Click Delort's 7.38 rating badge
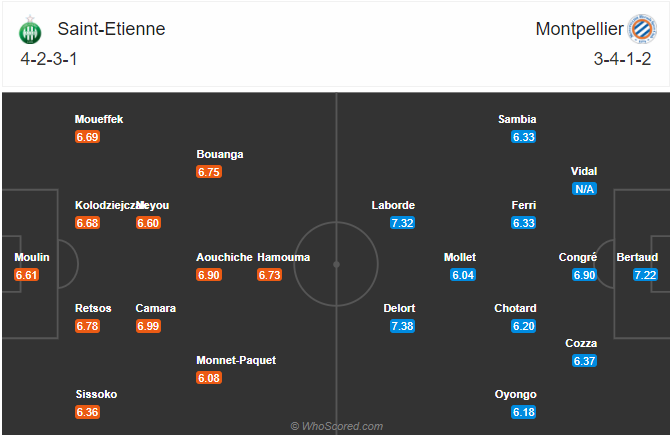The height and width of the screenshot is (435, 672). (x=403, y=326)
